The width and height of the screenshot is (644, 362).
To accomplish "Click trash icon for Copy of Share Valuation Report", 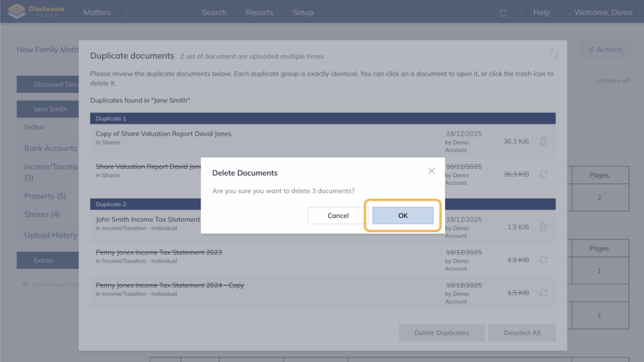I will point(543,141).
